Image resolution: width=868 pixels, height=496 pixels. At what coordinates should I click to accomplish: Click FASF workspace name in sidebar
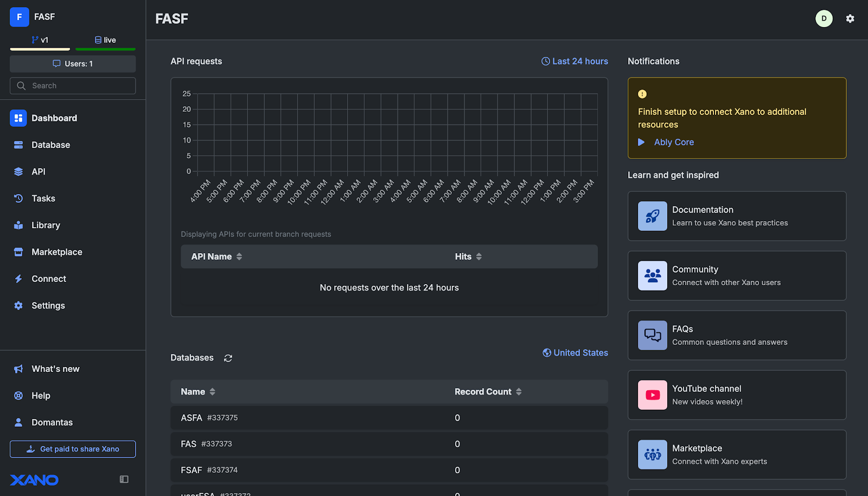[x=44, y=17]
